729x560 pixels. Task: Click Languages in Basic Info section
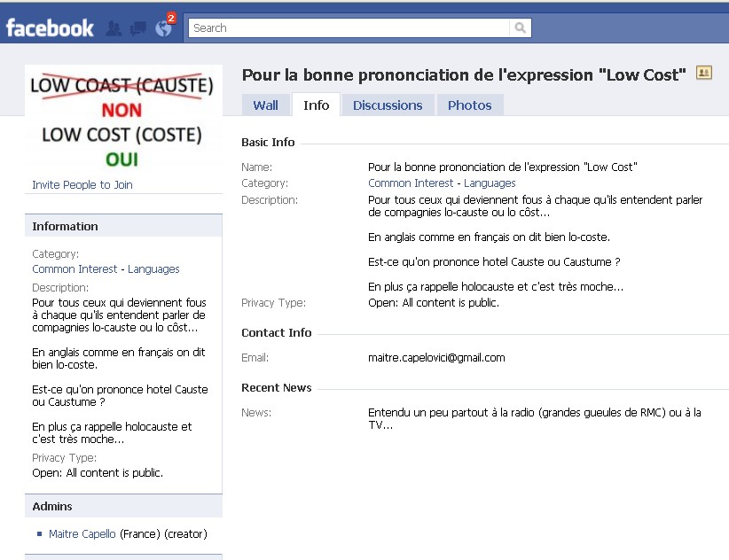click(490, 183)
